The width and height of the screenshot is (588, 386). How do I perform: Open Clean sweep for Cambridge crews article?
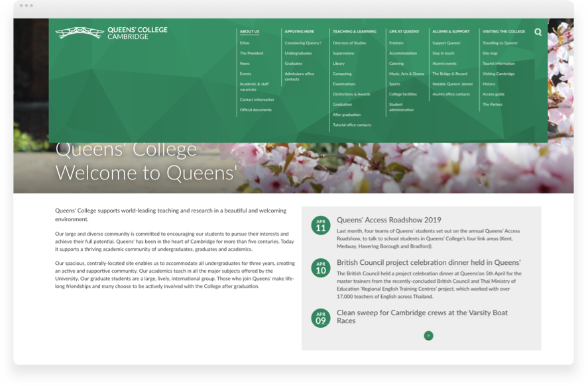coord(422,316)
